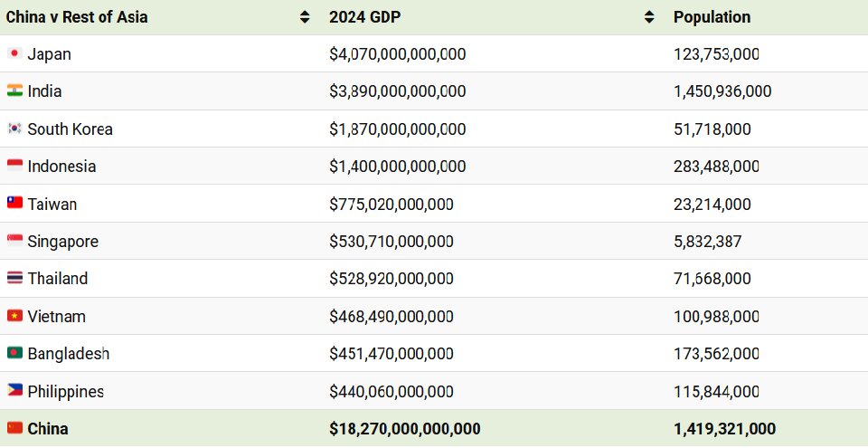Sort by 2024 GDP column arrows
Screen dimensions: 868x448
pyautogui.click(x=648, y=17)
